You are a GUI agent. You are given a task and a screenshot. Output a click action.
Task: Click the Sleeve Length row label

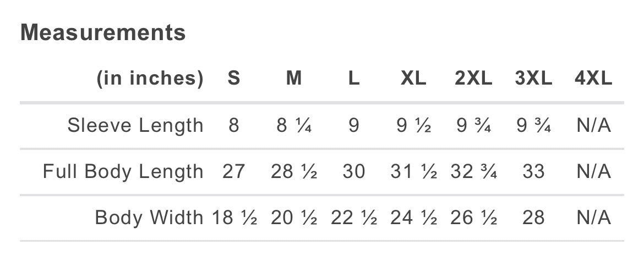pos(135,125)
